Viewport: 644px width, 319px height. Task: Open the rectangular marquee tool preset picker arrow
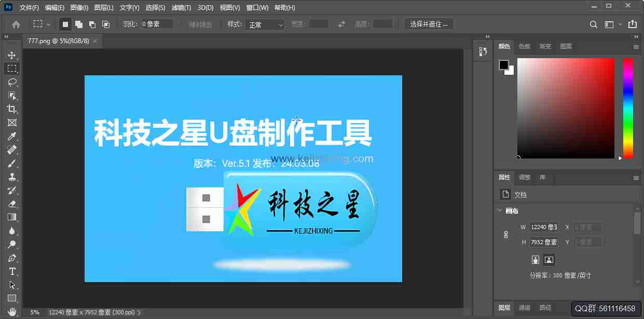(48, 23)
